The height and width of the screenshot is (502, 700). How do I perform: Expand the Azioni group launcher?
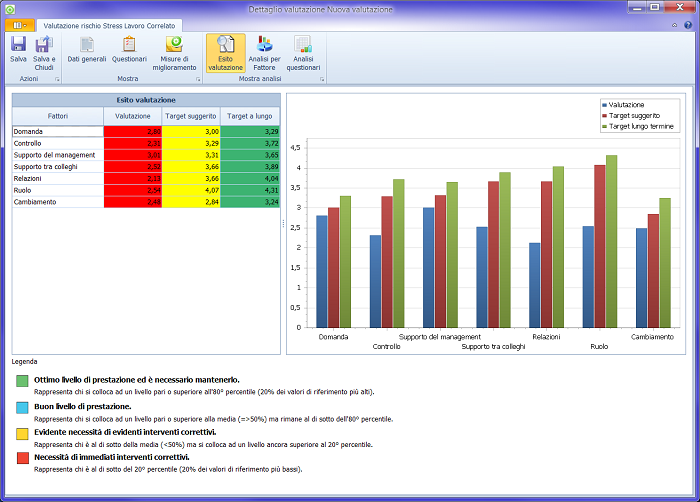[x=57, y=79]
